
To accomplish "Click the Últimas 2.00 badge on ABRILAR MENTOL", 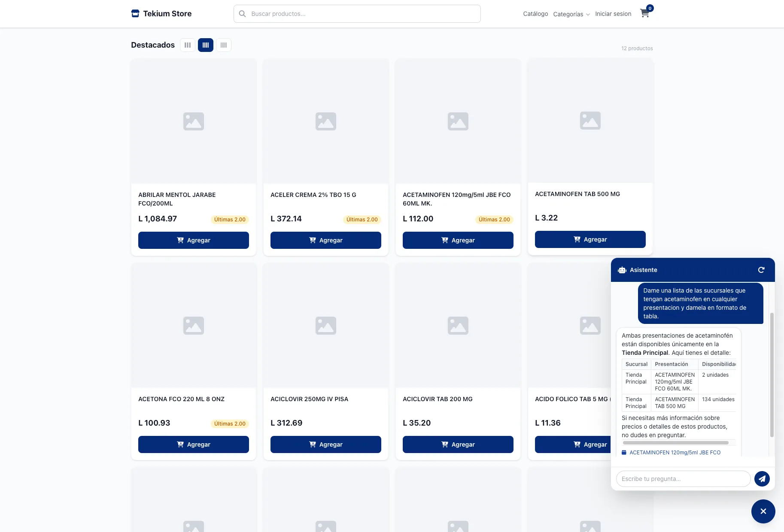I will (230, 220).
